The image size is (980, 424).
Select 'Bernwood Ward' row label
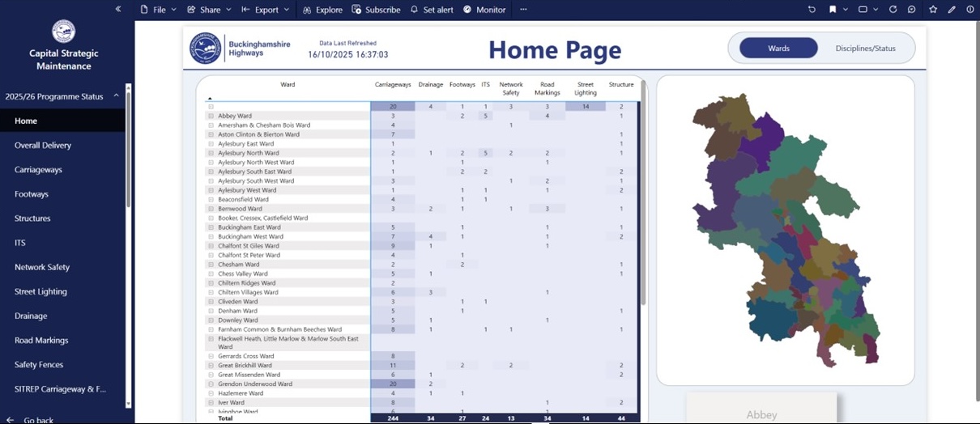pyautogui.click(x=240, y=209)
